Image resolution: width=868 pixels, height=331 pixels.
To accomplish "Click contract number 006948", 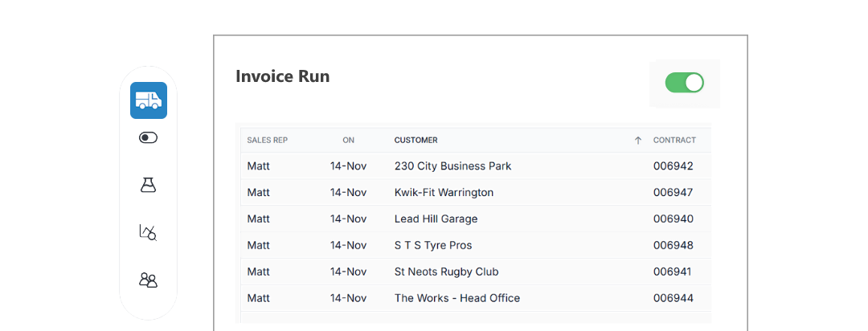I will pyautogui.click(x=673, y=245).
